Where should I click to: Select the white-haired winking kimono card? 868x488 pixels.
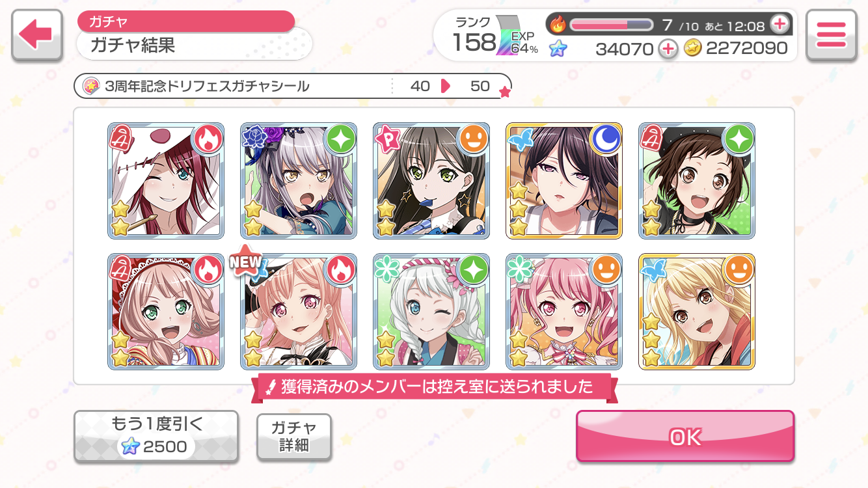coord(431,312)
